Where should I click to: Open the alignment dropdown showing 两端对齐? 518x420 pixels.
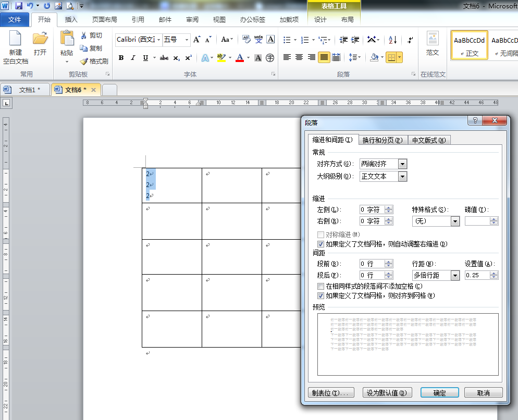coord(402,164)
